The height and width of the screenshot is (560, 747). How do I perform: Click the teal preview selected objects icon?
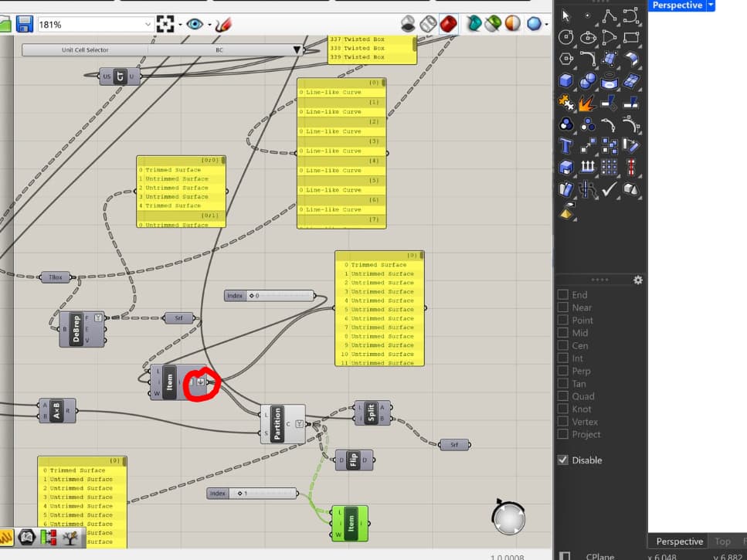click(474, 23)
